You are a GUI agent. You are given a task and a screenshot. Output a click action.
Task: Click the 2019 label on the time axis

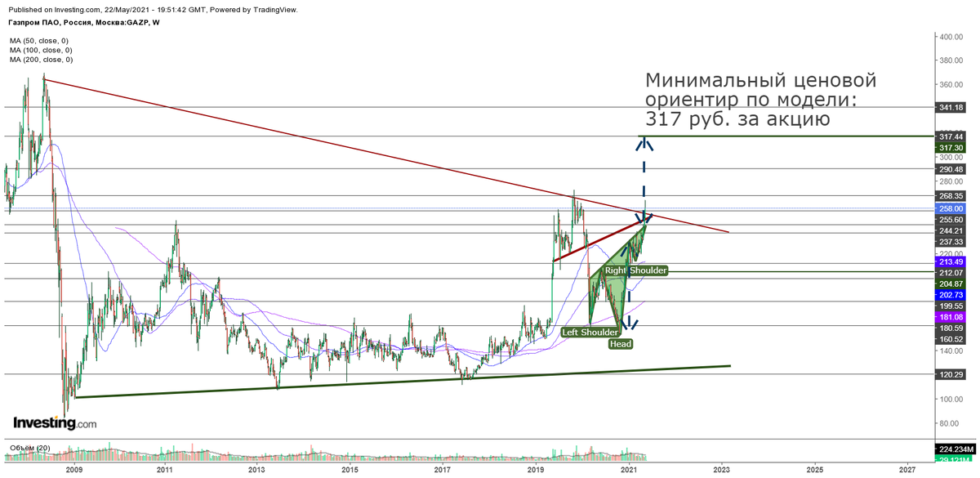point(536,471)
